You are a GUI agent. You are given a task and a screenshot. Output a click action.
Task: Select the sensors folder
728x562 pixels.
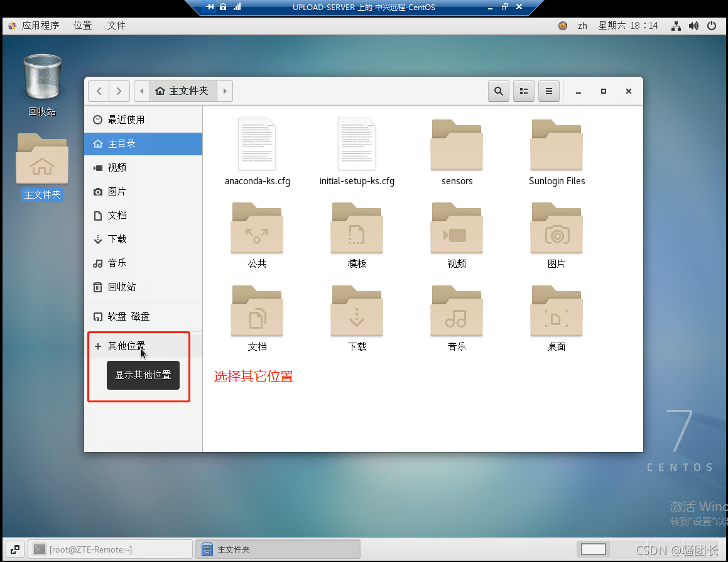(457, 145)
